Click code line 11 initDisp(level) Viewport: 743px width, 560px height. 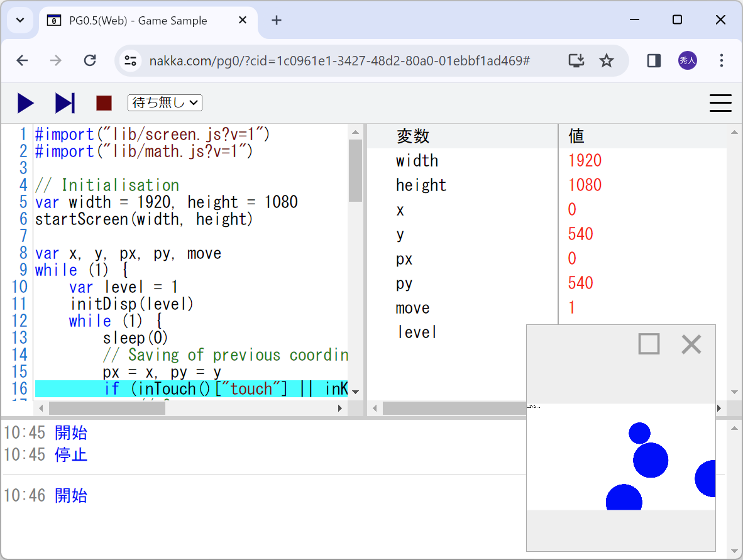131,304
